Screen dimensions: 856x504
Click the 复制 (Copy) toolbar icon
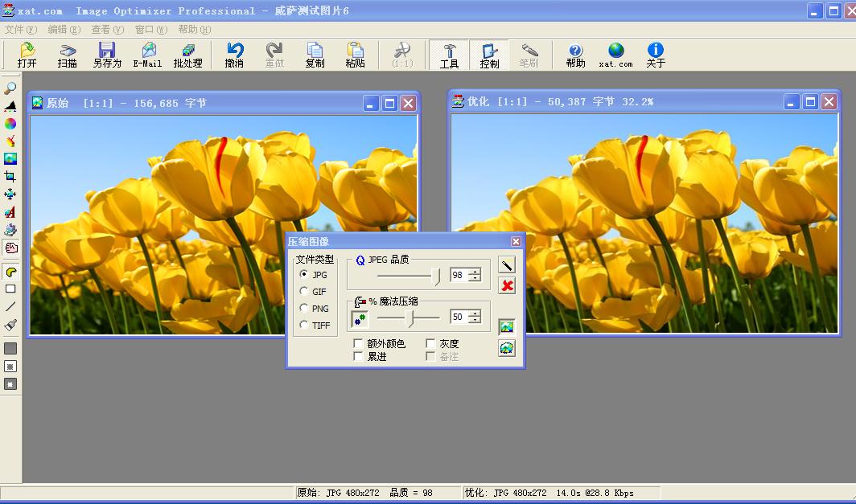coord(315,55)
